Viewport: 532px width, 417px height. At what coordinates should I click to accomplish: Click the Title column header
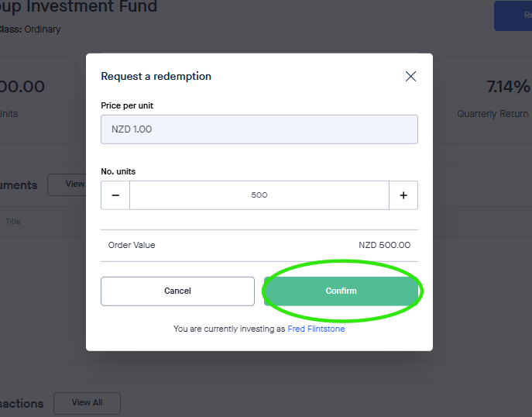click(x=13, y=222)
